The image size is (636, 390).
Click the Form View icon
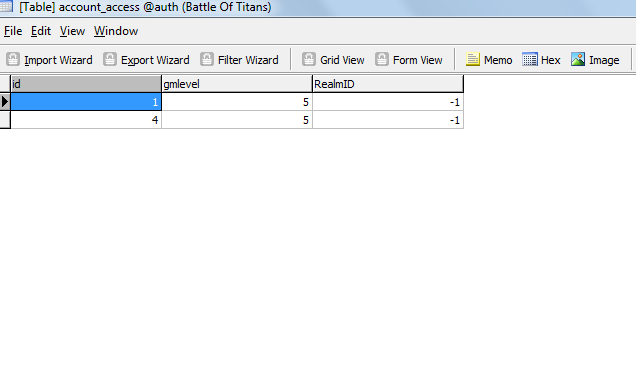(382, 59)
